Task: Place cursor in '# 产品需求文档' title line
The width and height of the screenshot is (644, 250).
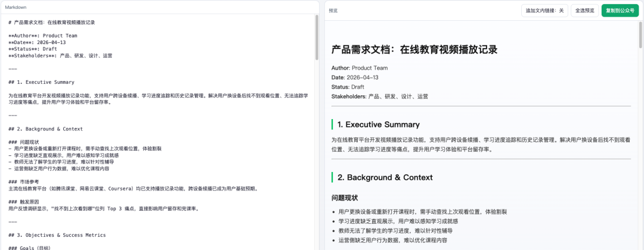Action: click(52, 23)
